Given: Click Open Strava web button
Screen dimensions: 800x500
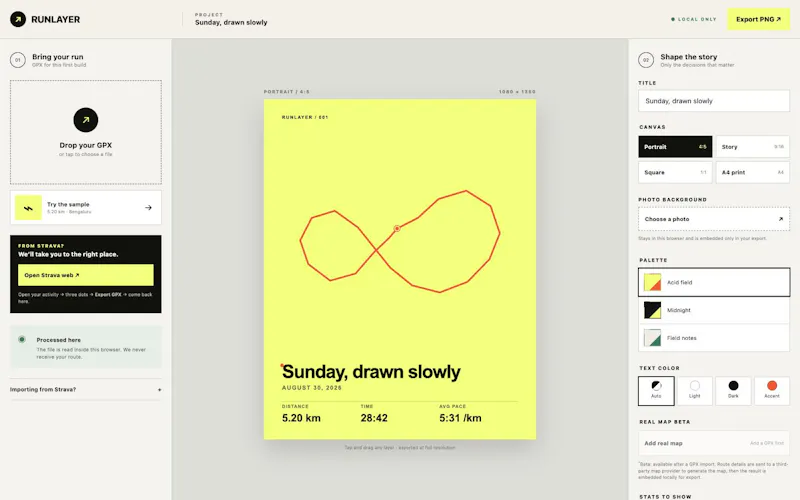Looking at the screenshot, I should pyautogui.click(x=86, y=275).
